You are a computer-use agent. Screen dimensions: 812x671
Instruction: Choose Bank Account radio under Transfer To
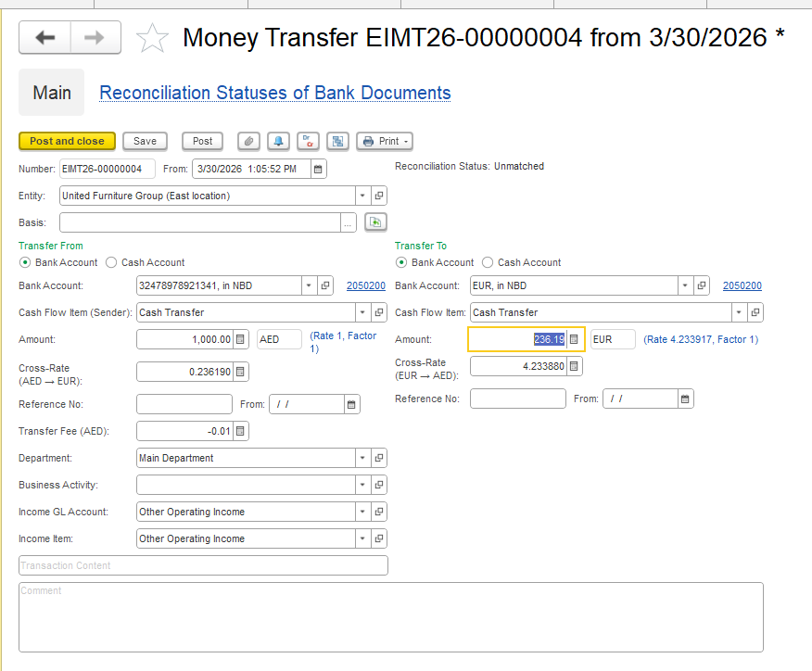coord(401,262)
